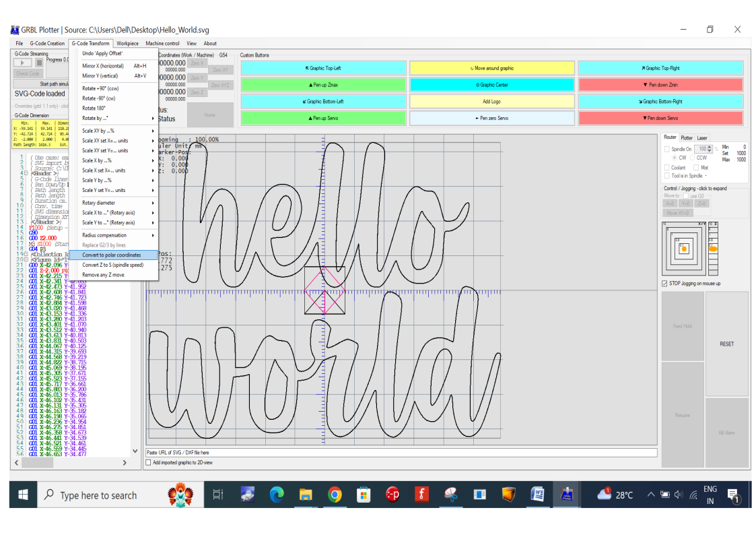Viewport: 756px width, 535px height.
Task: Open the G-Code Creation menu
Action: (47, 43)
